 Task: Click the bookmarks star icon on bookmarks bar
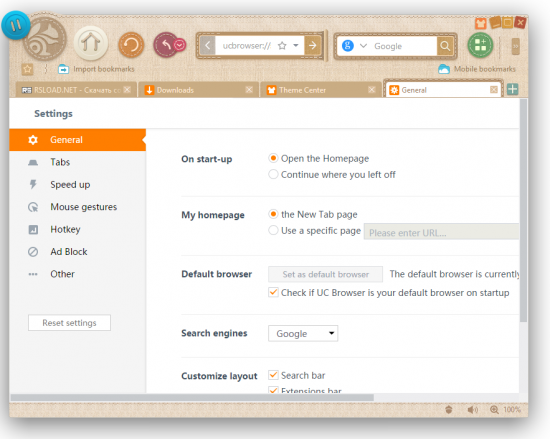(27, 69)
